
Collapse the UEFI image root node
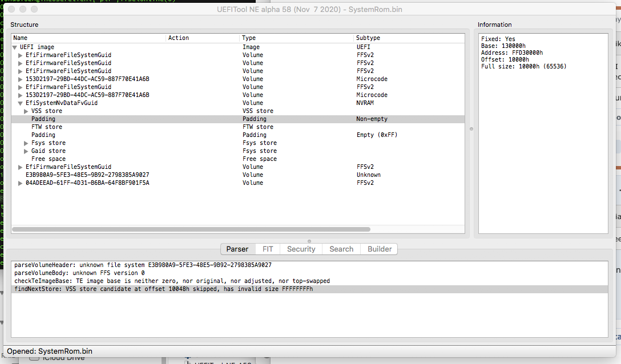pos(15,47)
